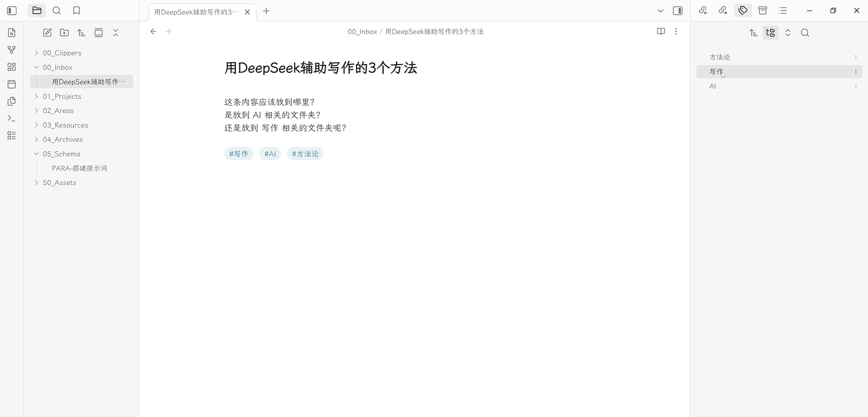Collapse all folders in file explorer
This screenshot has height=417, width=868.
click(x=116, y=33)
